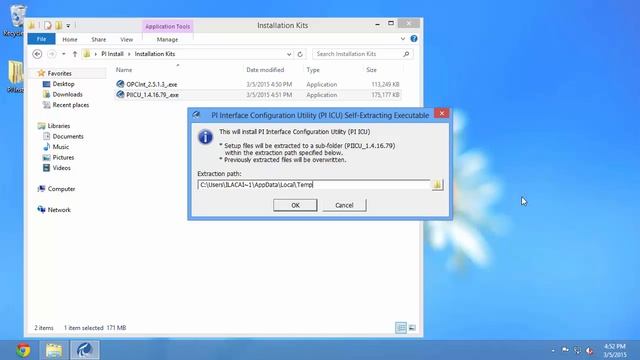640x360 pixels.
Task: Click the PIICU executable file icon
Action: click(120, 94)
